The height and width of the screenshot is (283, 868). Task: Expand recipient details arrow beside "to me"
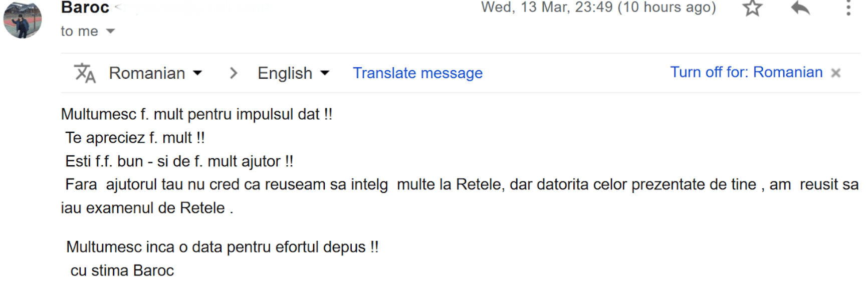coord(111,32)
